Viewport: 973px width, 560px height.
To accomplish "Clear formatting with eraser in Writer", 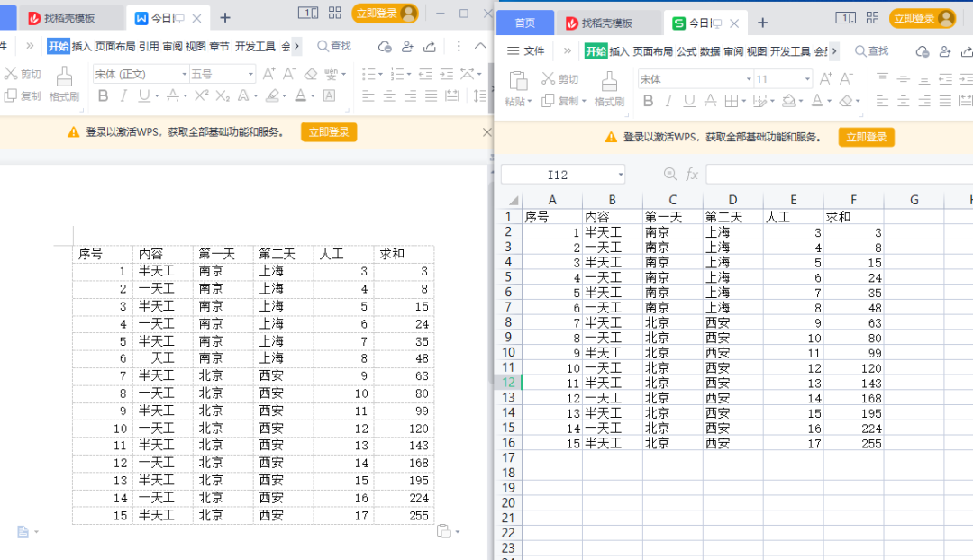I will tap(310, 74).
